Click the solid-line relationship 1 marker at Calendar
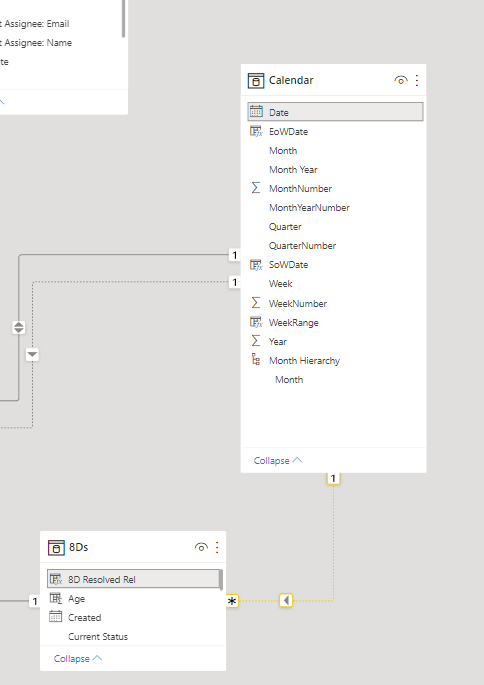 tap(235, 255)
